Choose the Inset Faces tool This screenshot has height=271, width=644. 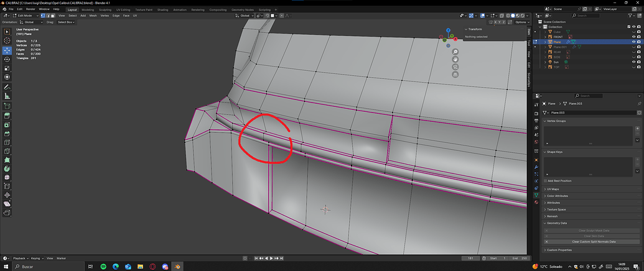[x=7, y=125]
